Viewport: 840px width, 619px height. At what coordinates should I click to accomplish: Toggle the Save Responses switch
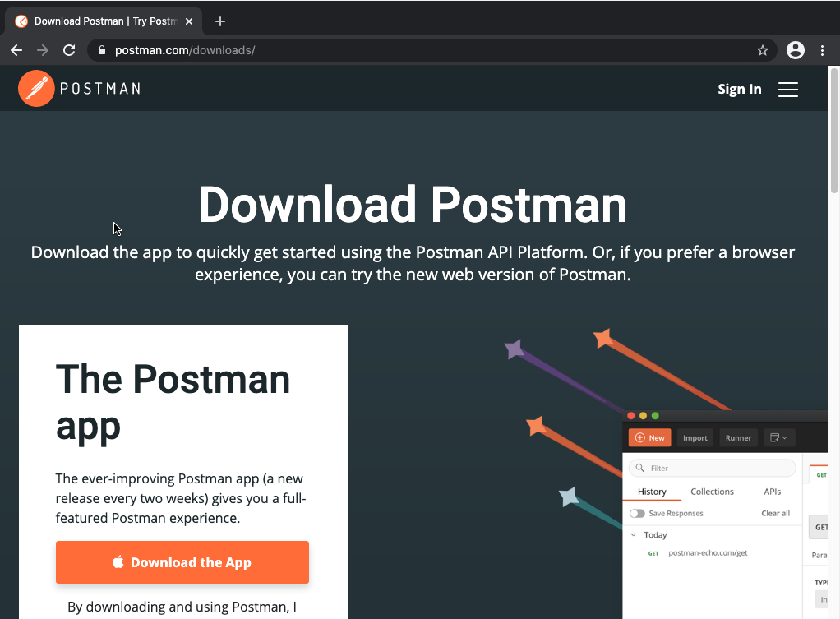(637, 514)
